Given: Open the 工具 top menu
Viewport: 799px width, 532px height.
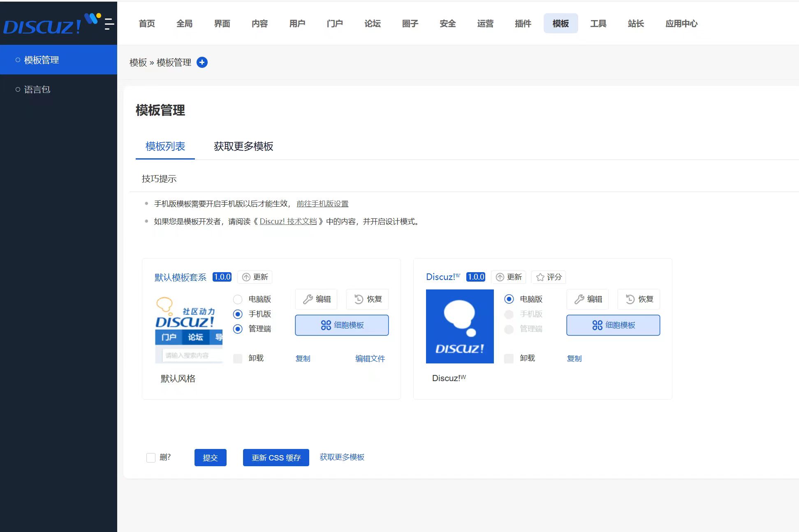Looking at the screenshot, I should (598, 23).
